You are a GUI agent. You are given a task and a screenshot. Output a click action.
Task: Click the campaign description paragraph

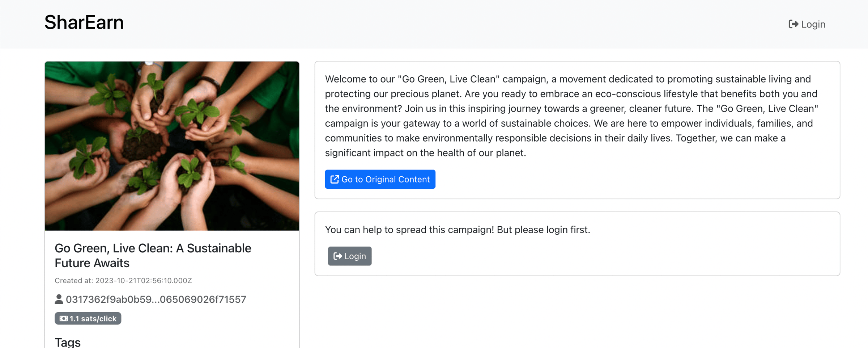571,116
